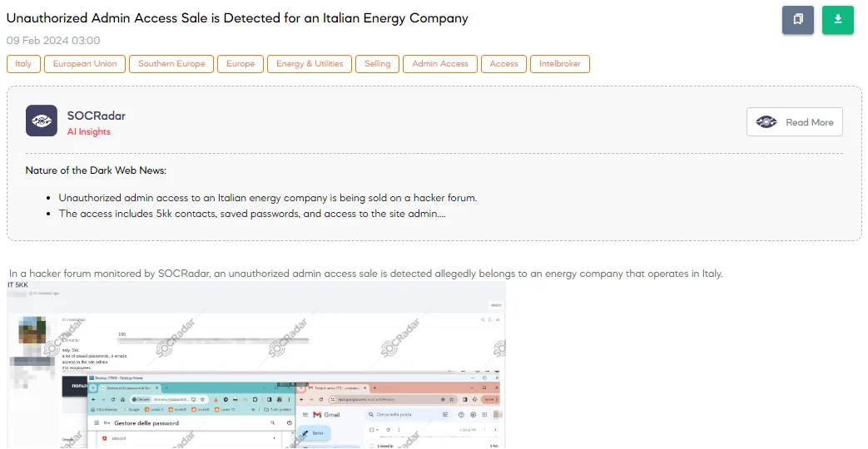868x449 pixels.
Task: Click the bullet mentioning 5kk contacts
Action: click(252, 214)
